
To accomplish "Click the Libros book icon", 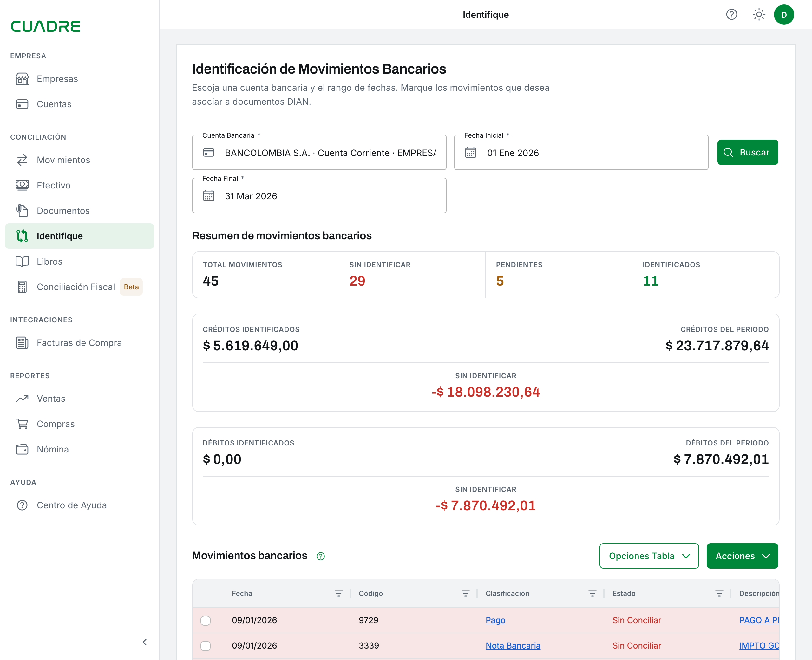I will coord(22,261).
